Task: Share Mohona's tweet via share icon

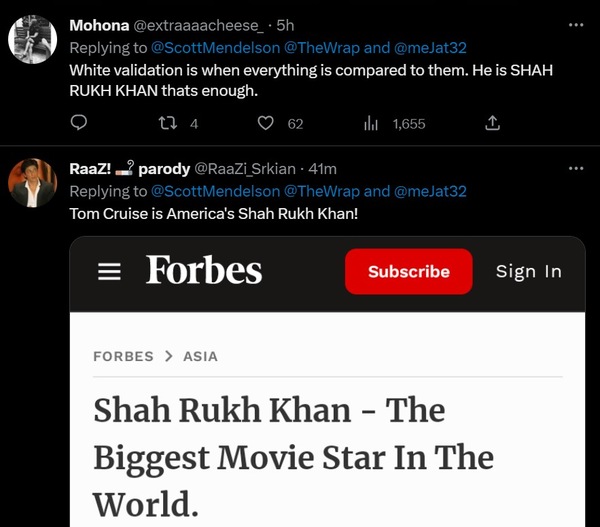Action: coord(492,123)
